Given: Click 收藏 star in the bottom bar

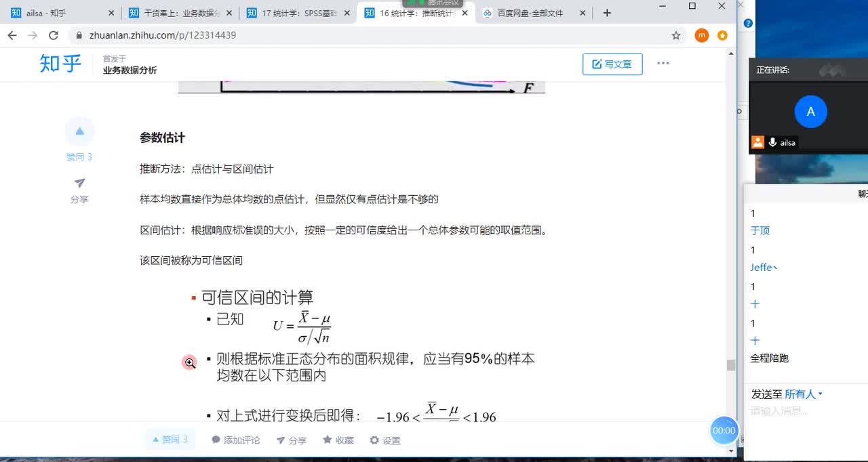Looking at the screenshot, I should [338, 440].
